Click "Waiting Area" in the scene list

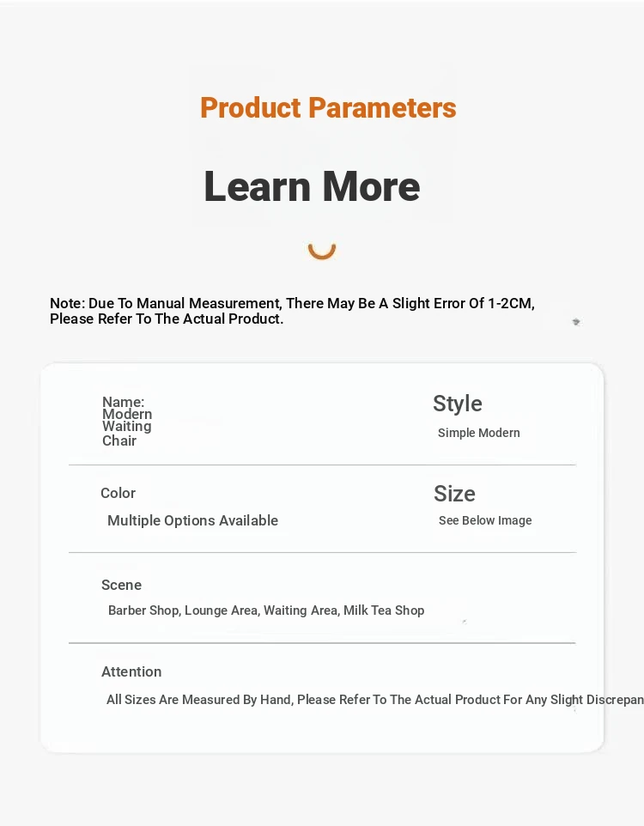point(301,610)
